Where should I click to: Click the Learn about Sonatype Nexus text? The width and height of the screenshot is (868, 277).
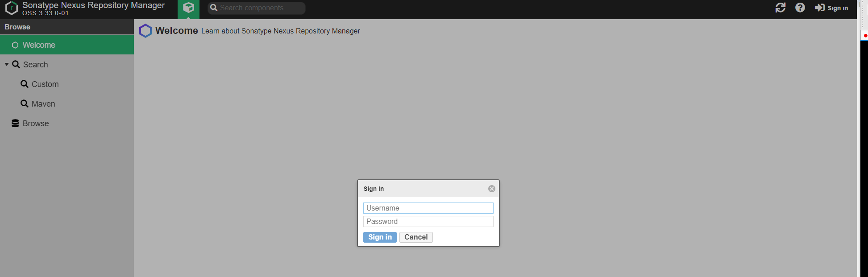click(x=281, y=31)
